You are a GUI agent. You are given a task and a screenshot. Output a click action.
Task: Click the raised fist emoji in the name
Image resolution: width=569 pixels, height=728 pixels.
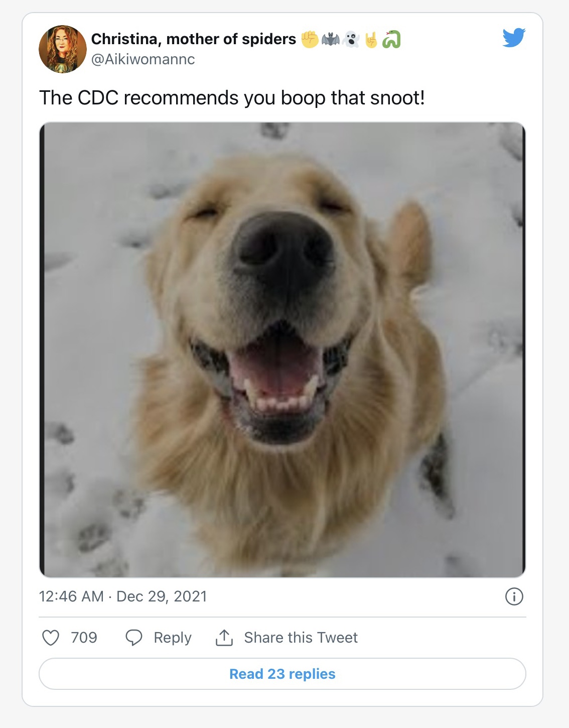310,39
